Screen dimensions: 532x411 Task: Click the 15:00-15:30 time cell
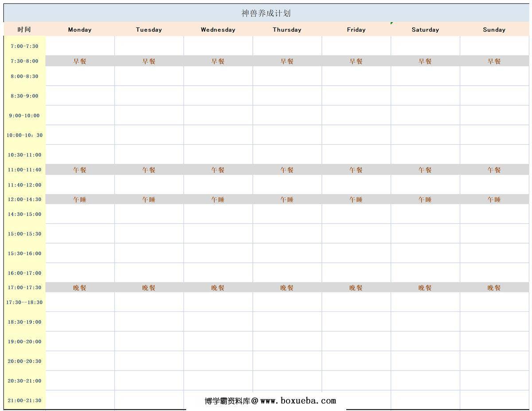click(x=25, y=233)
